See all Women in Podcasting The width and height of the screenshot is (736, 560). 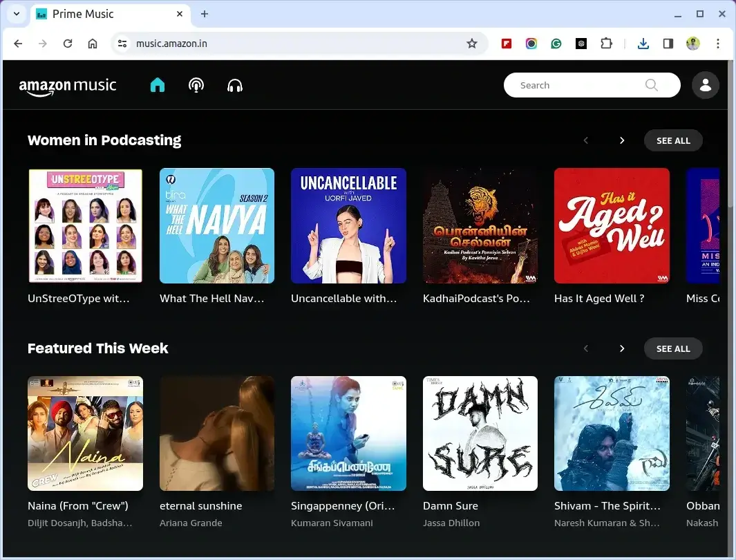[x=672, y=140]
